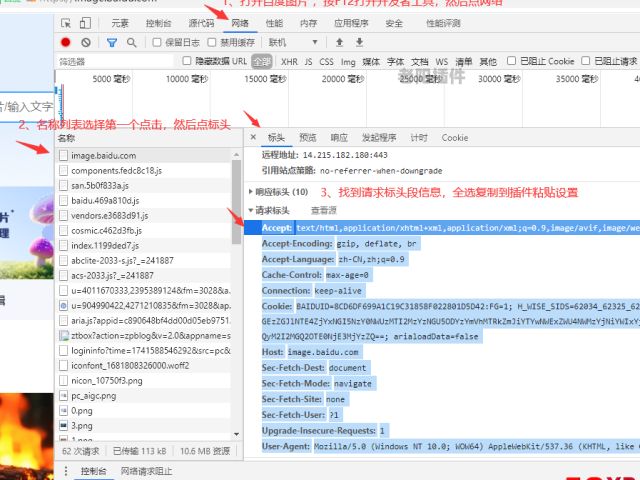Screen dimensions: 640x480
Task: Click scroll-down arrow of the request list
Action: 236,434
